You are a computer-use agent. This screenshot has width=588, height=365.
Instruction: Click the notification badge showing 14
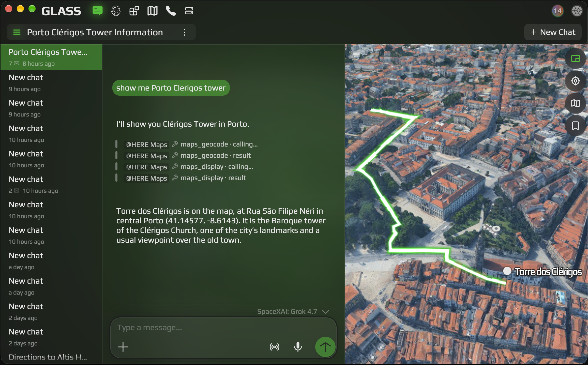coord(557,11)
